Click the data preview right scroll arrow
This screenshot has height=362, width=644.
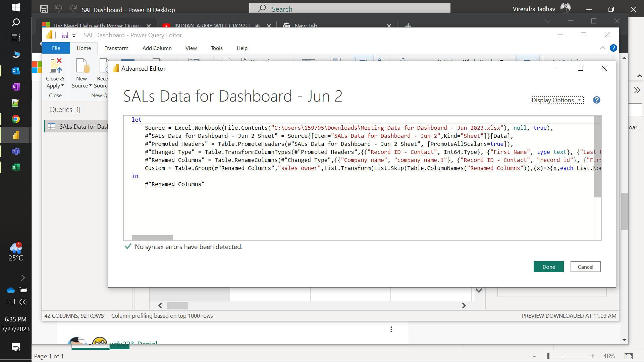pos(464,306)
